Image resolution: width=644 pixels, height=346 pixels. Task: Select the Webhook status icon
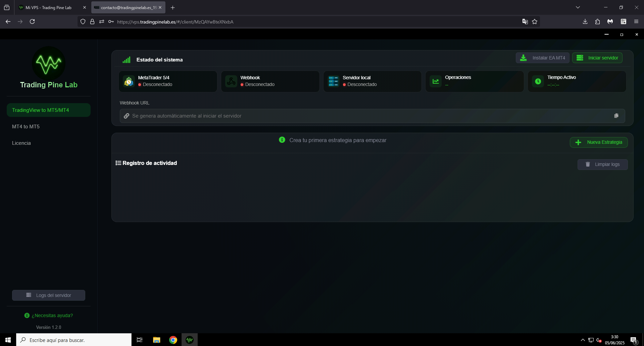(231, 81)
